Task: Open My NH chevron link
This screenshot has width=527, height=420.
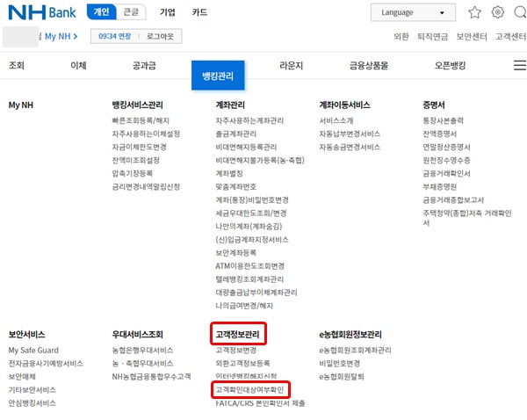Action: click(61, 36)
